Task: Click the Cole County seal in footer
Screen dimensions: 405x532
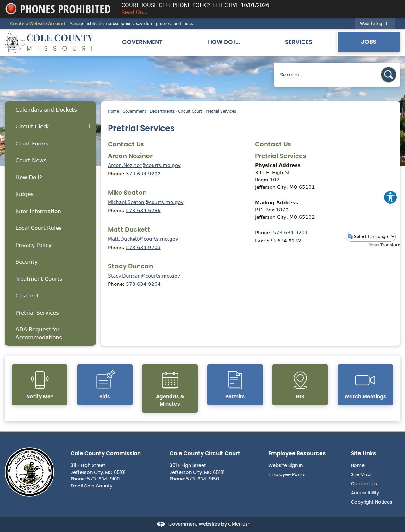Action: coord(29,472)
